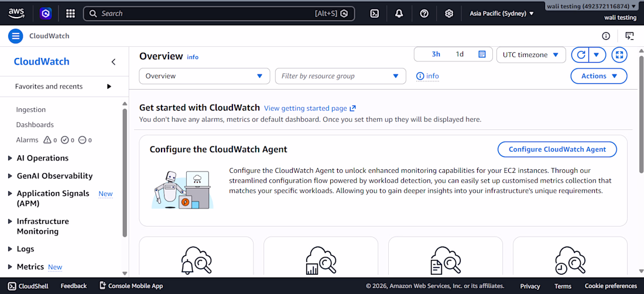Open the Actions dropdown button
Viewport: 644px width, 294px height.
(599, 76)
